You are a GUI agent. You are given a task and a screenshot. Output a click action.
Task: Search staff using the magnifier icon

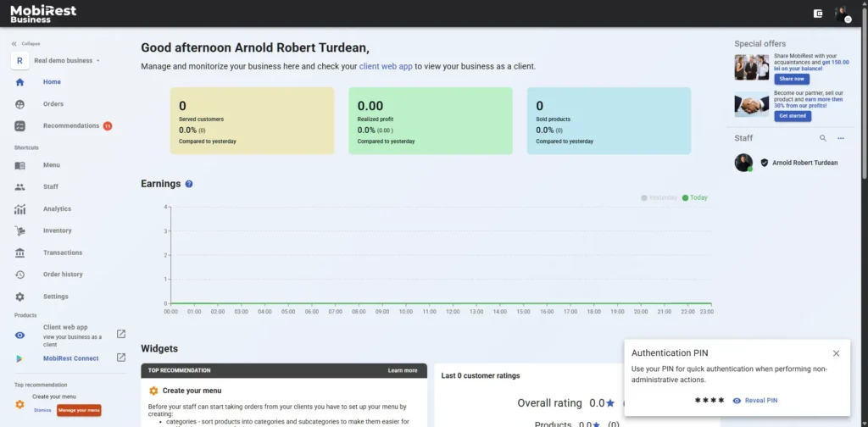click(x=822, y=138)
